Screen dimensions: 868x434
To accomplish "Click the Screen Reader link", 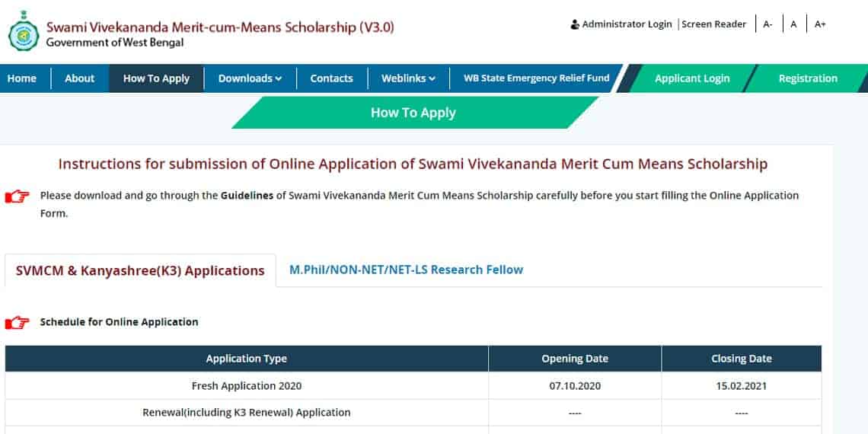I will click(x=713, y=24).
